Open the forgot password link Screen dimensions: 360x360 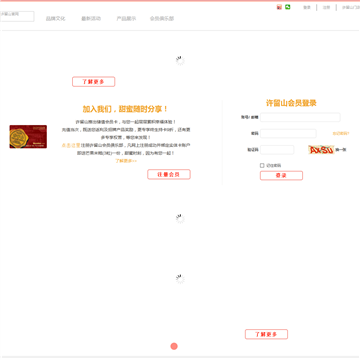coord(341,133)
